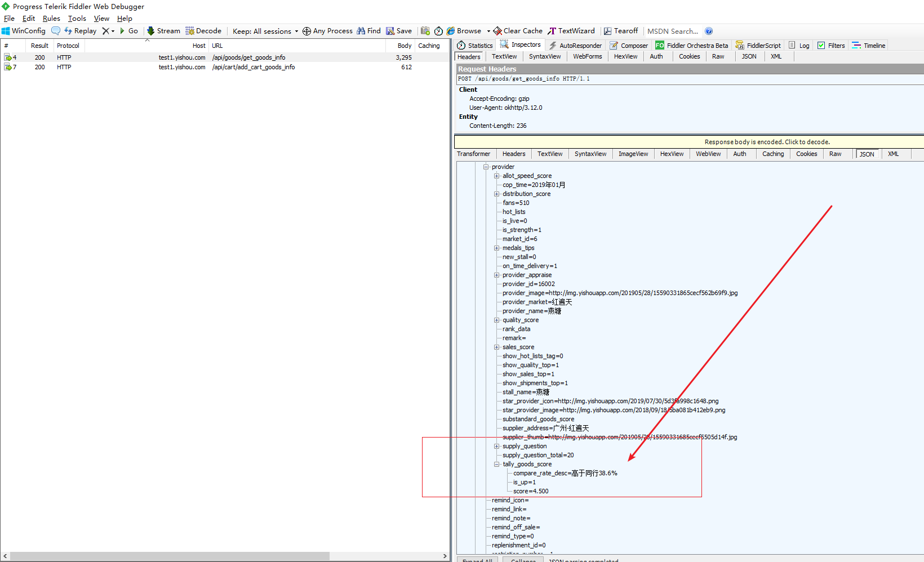Open the Browse dropdown arrow
The height and width of the screenshot is (562, 924).
(x=488, y=32)
